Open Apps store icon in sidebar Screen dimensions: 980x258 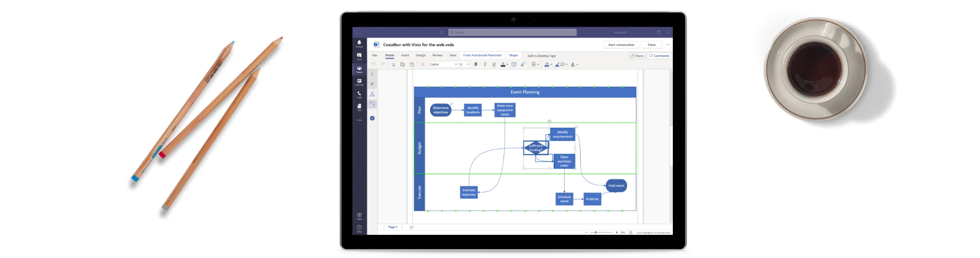(x=359, y=216)
